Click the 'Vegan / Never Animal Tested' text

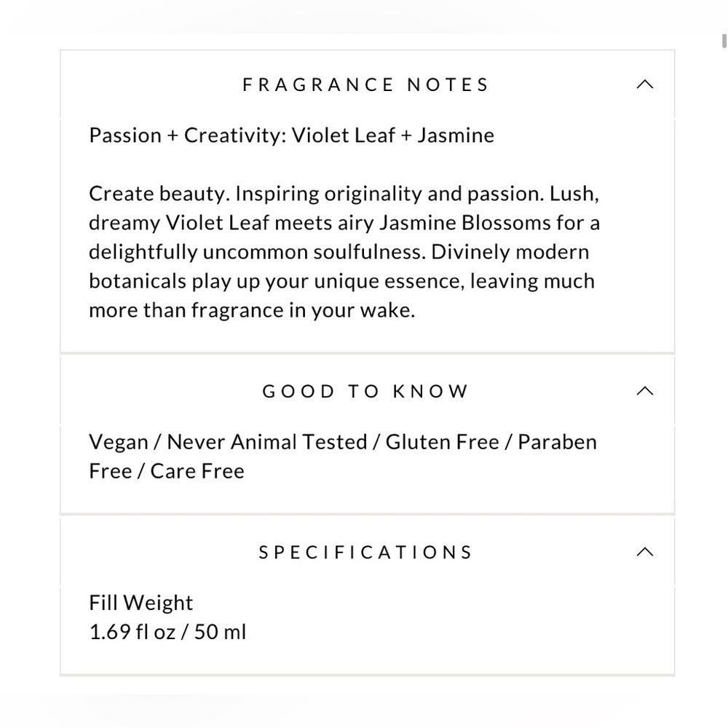[228, 442]
